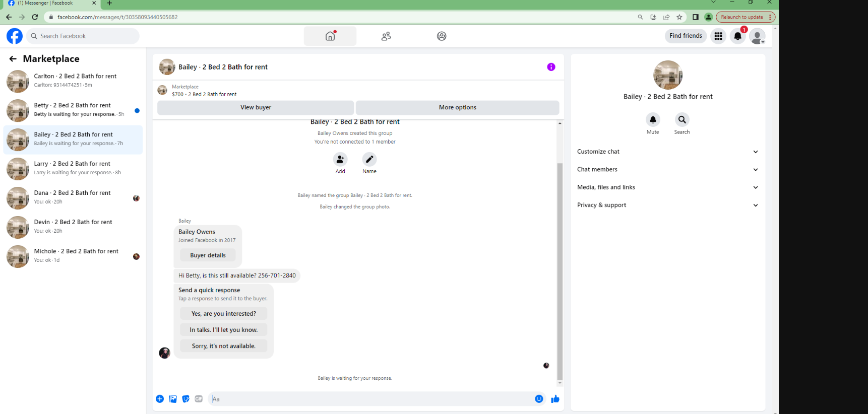This screenshot has height=414, width=868.
Task: Open Buyer details for Bailey Owens
Action: coord(208,255)
